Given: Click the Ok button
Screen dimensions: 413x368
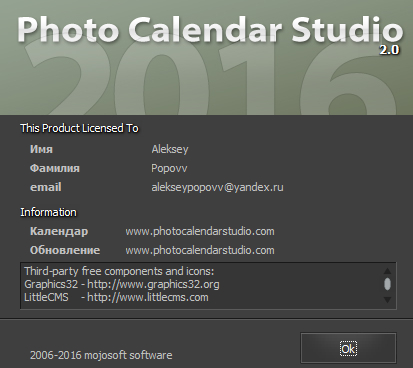Looking at the screenshot, I should (x=348, y=348).
